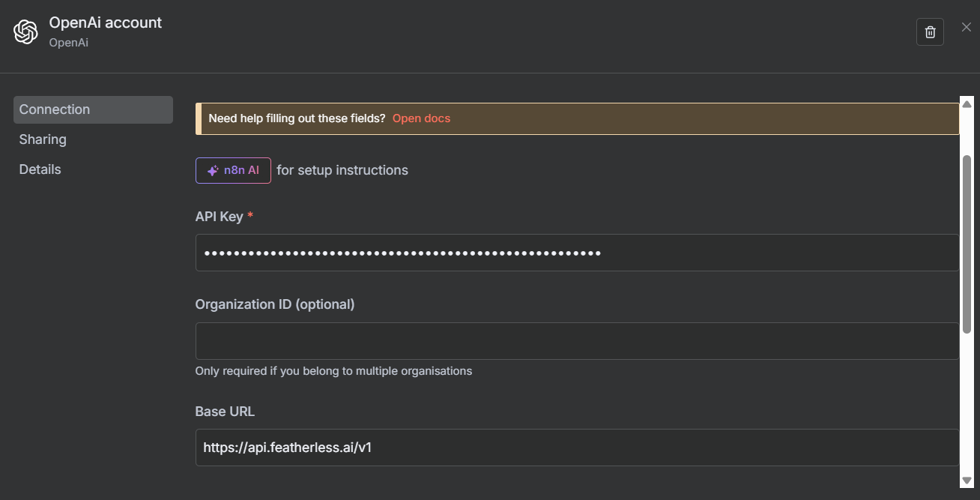The height and width of the screenshot is (500, 980).
Task: Click into the Base URL field
Action: coord(577,448)
